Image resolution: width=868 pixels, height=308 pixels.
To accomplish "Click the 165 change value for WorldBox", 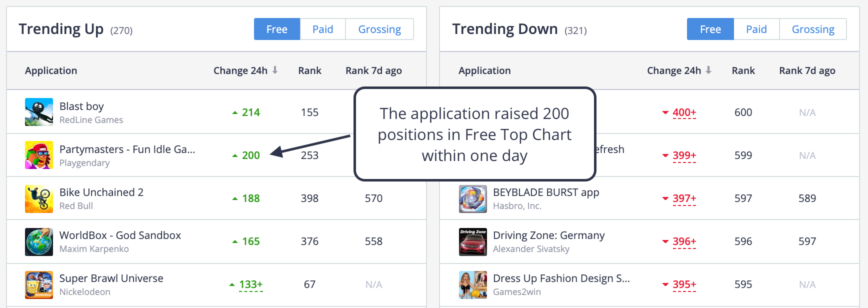I will (251, 241).
